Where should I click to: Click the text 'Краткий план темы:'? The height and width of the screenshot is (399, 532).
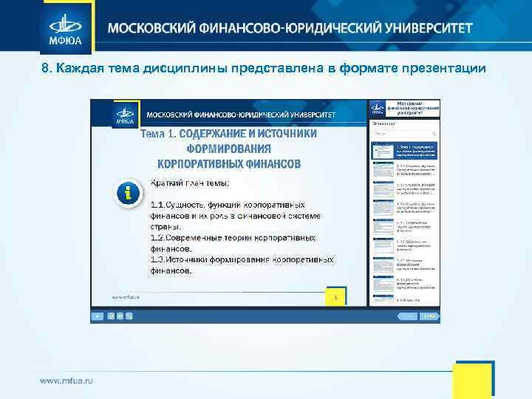pyautogui.click(x=190, y=183)
